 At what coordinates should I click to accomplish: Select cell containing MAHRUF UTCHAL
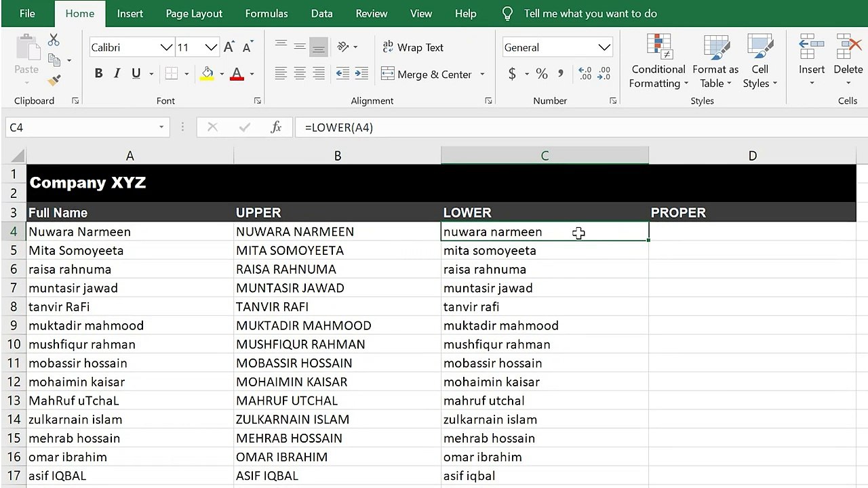point(337,401)
